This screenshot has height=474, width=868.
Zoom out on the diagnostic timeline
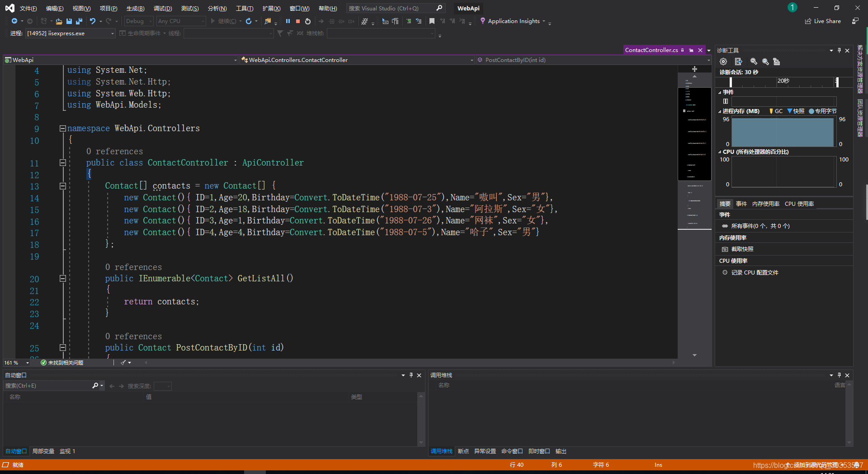point(765,62)
